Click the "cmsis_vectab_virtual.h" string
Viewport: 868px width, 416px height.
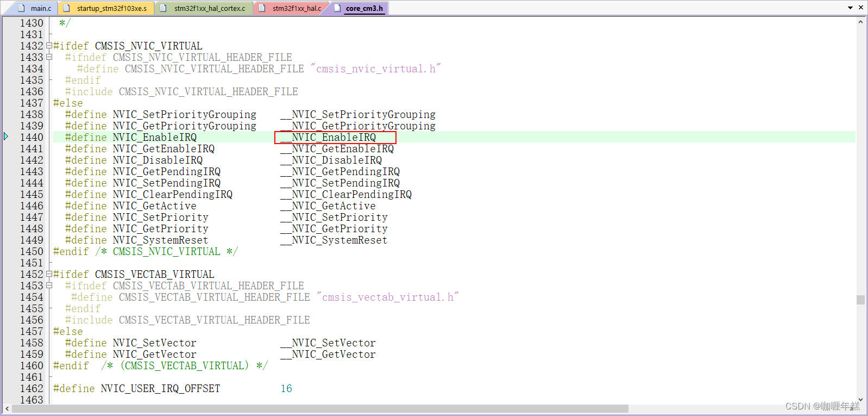click(388, 297)
